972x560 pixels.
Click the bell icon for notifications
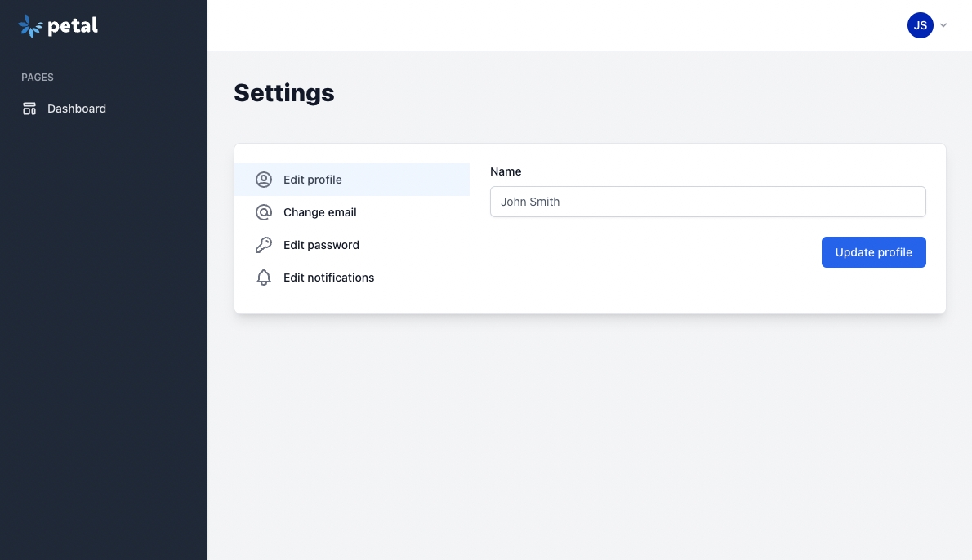[x=263, y=278]
